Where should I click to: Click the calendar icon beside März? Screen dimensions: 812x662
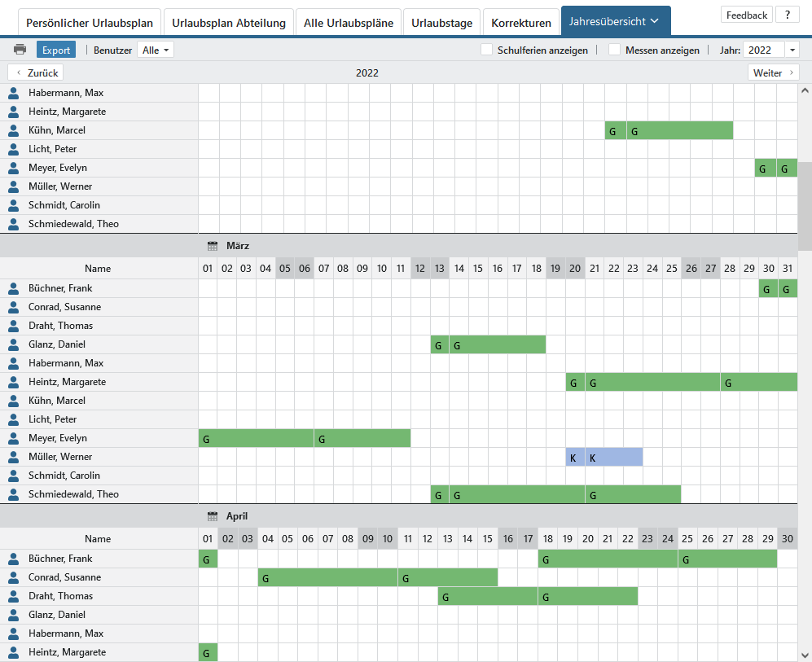tap(213, 245)
